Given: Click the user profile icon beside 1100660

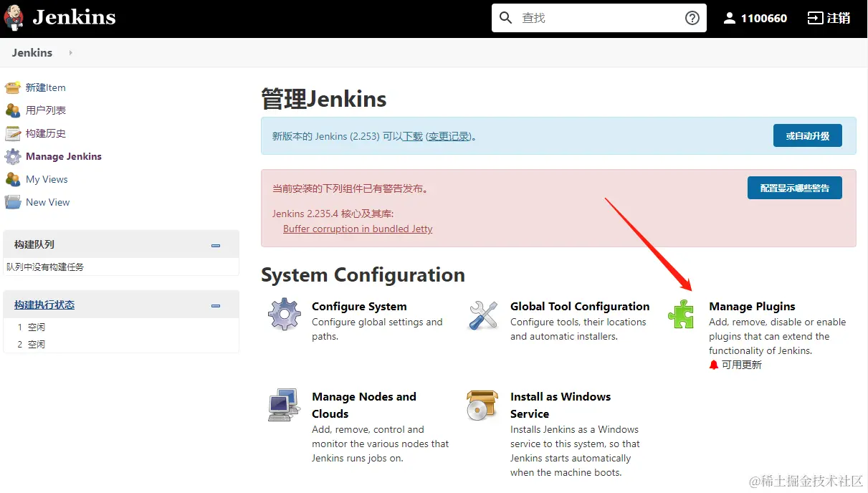Looking at the screenshot, I should 730,18.
